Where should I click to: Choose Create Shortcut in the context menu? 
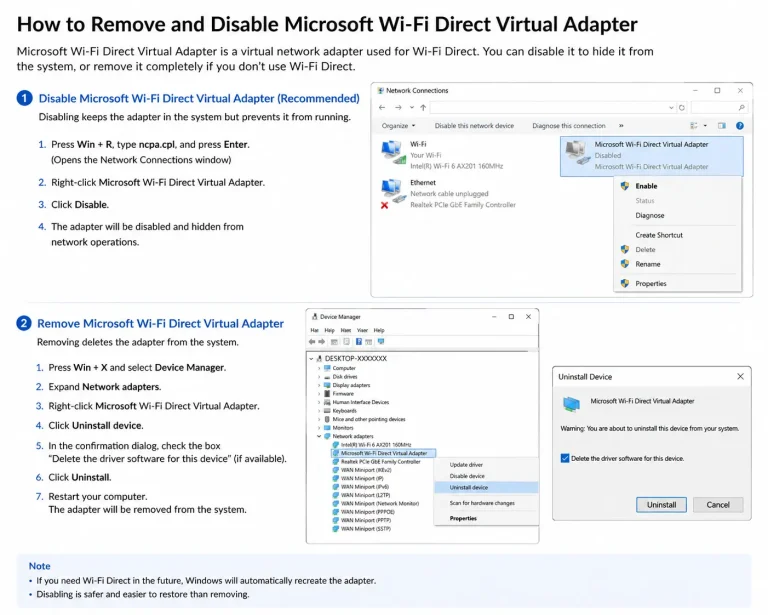click(x=678, y=235)
